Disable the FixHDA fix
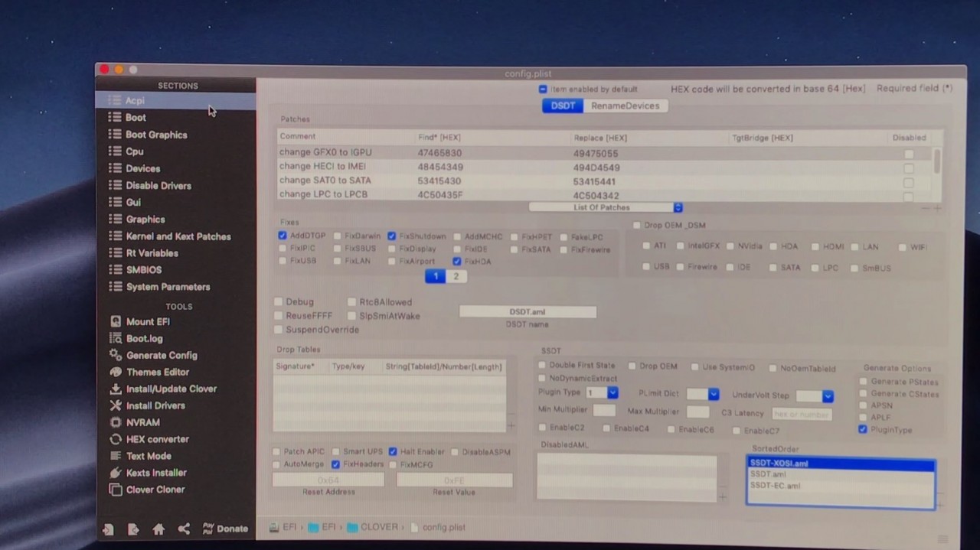The image size is (980, 550). point(457,261)
